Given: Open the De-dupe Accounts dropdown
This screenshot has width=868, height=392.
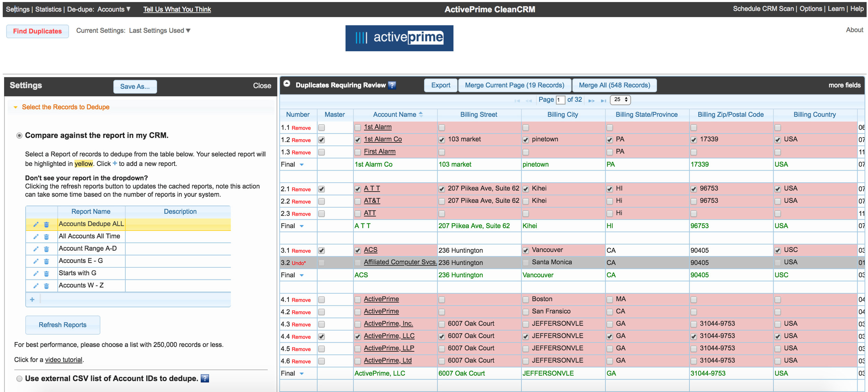Looking at the screenshot, I should [114, 9].
